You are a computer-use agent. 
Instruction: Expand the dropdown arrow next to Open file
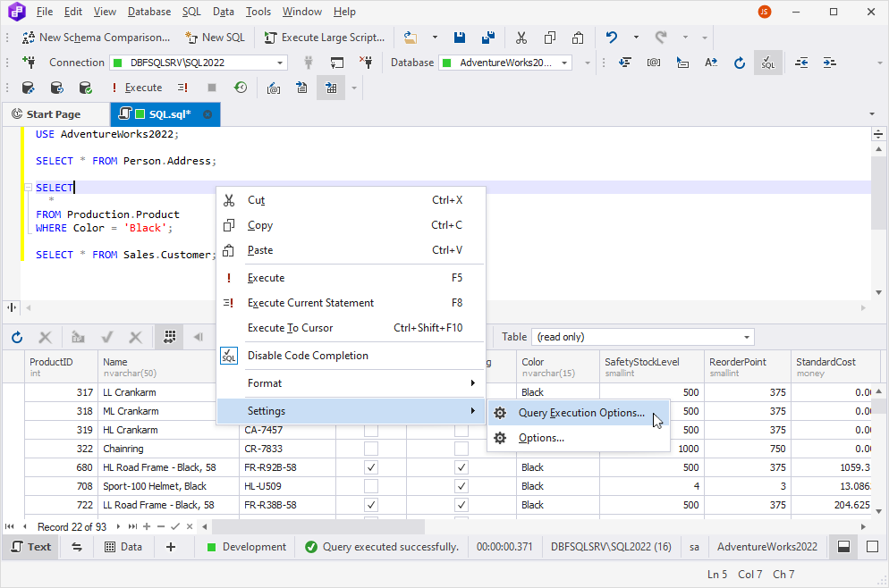tap(435, 38)
